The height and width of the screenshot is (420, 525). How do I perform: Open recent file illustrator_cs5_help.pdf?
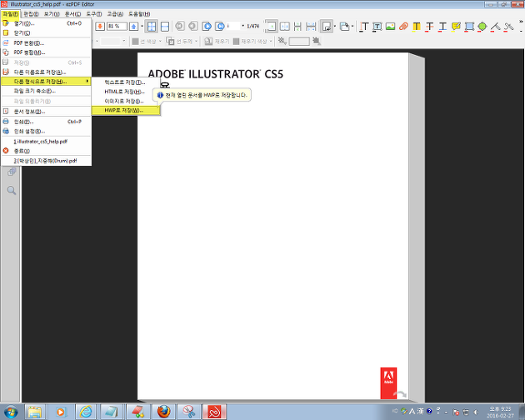46,142
